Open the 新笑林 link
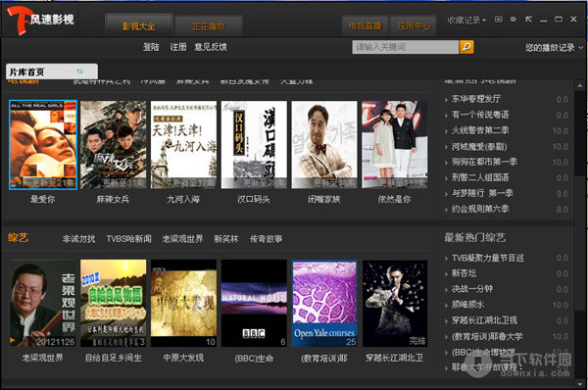Viewport: 588px width, 390px height. [x=226, y=239]
